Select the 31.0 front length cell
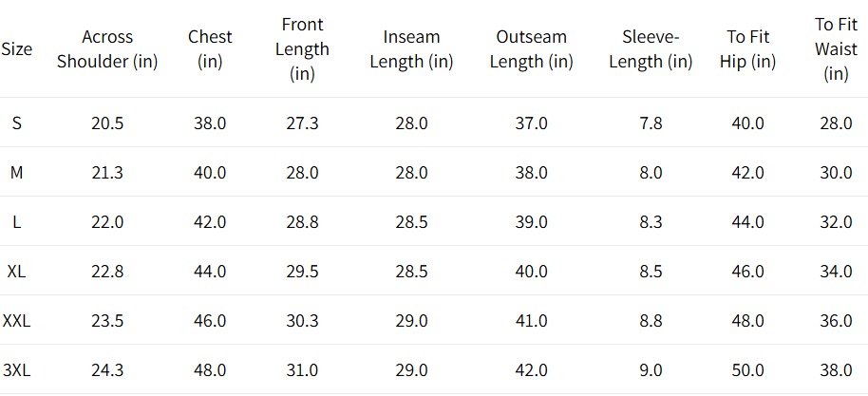Viewport: 868px width, 396px height. [302, 369]
